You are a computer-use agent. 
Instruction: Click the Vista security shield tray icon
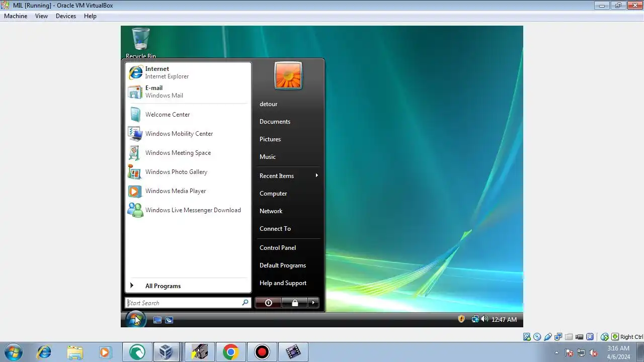click(x=461, y=319)
